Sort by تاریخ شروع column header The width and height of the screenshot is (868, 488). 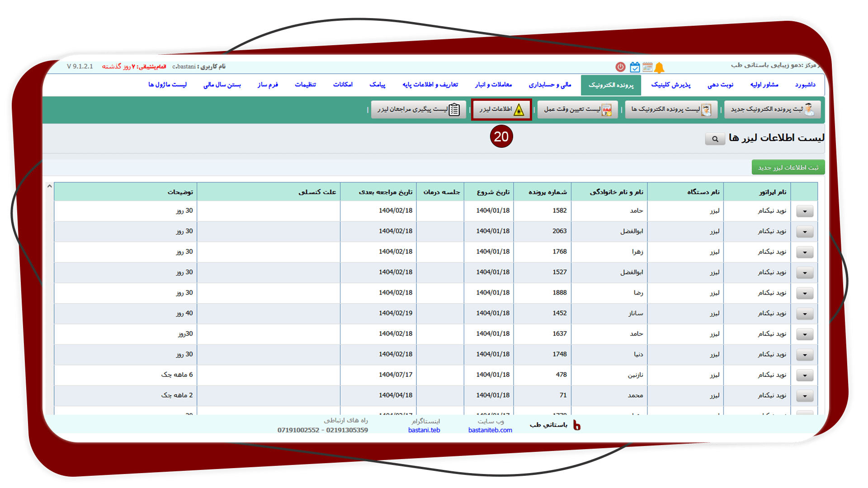tap(489, 192)
